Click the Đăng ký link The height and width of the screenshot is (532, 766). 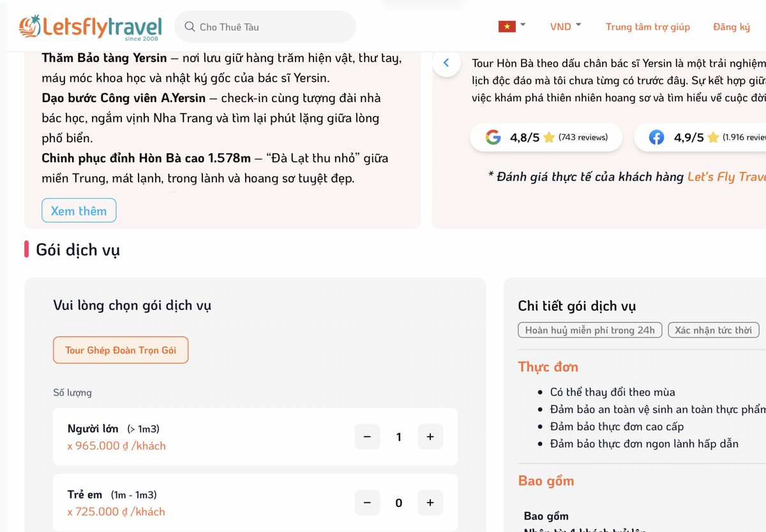(x=732, y=27)
